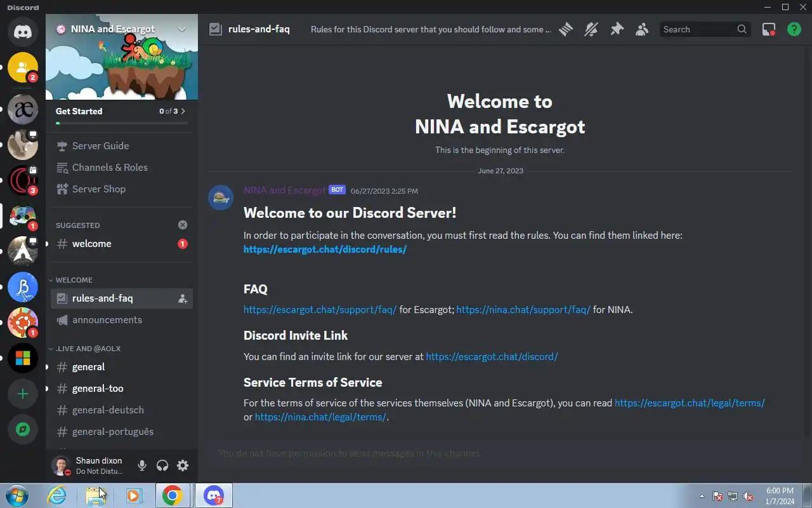Viewport: 812px width, 508px height.
Task: Click the muted volume tray icon
Action: 748,496
